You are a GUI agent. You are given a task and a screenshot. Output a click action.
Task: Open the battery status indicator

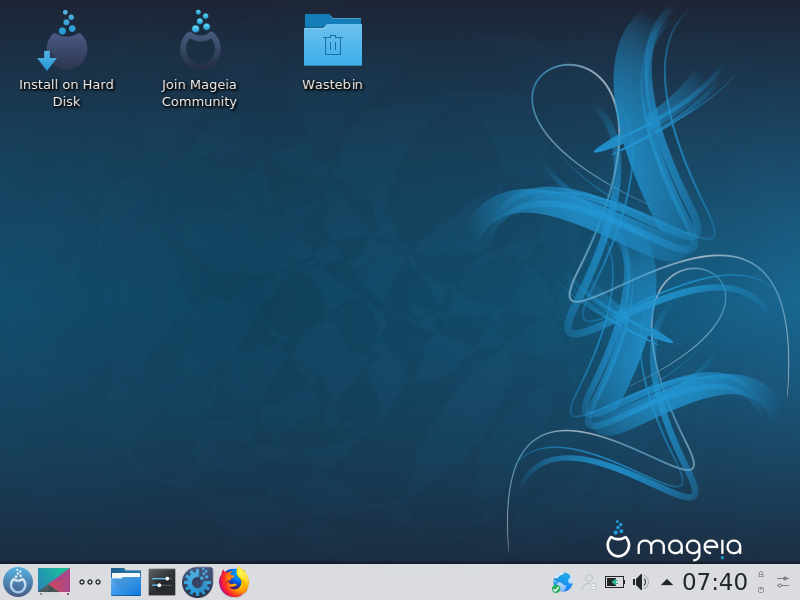pos(615,582)
